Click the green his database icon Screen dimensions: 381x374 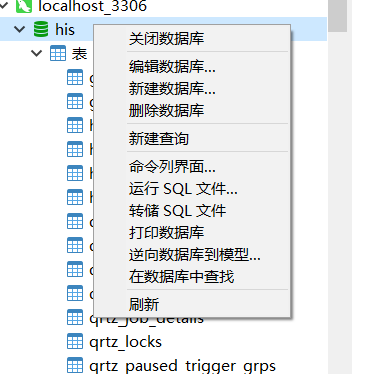[x=41, y=29]
